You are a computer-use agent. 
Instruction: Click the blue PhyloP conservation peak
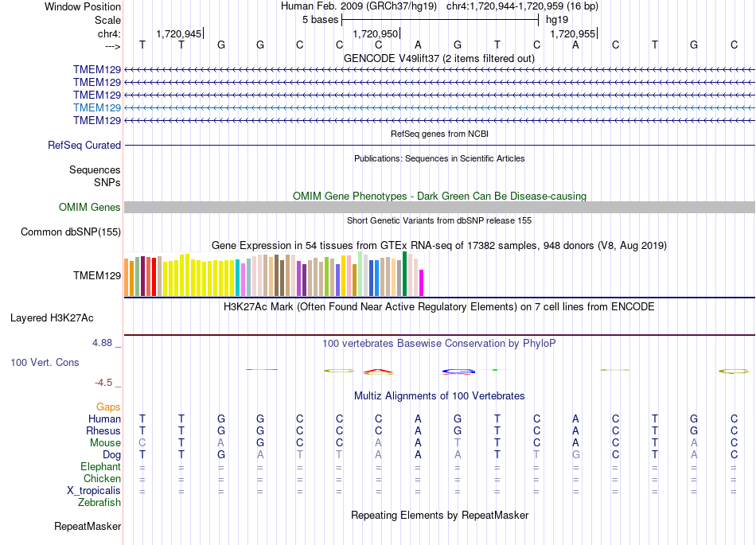tap(458, 371)
